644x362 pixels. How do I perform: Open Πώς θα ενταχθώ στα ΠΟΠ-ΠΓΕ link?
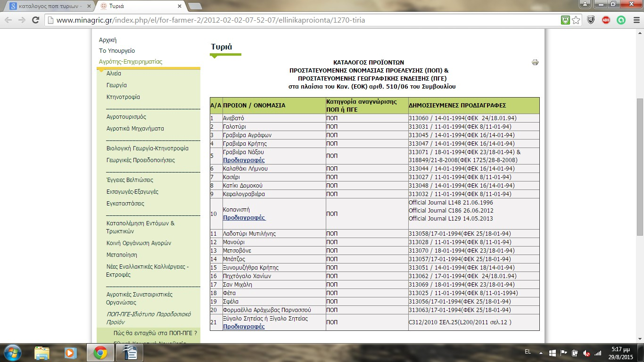pos(155,333)
